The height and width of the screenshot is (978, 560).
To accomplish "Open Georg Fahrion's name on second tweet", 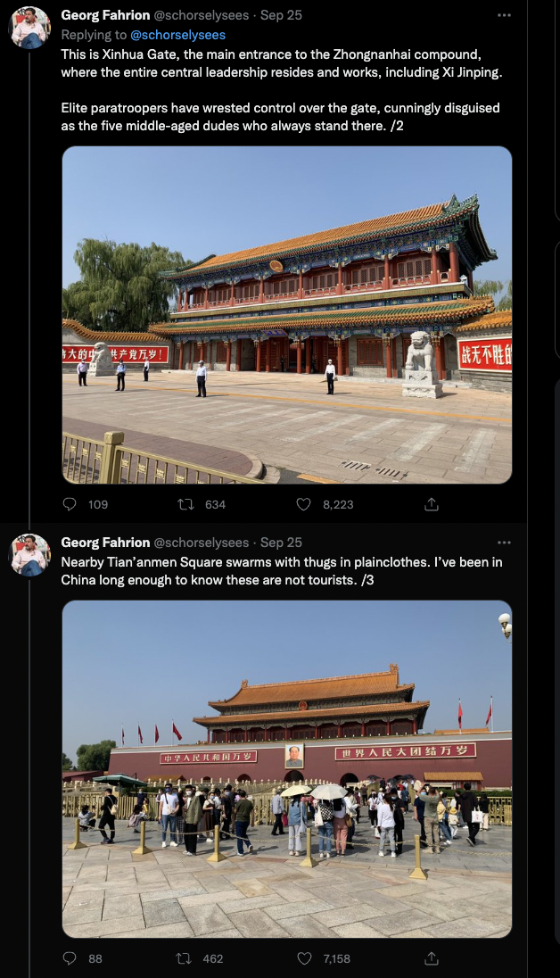I will coord(105,542).
